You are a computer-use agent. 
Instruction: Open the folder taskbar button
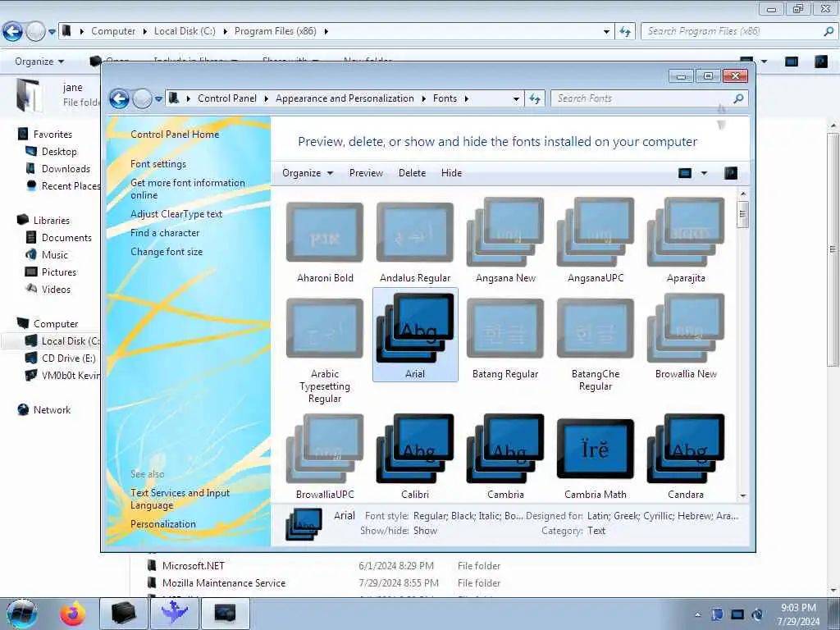(x=124, y=614)
